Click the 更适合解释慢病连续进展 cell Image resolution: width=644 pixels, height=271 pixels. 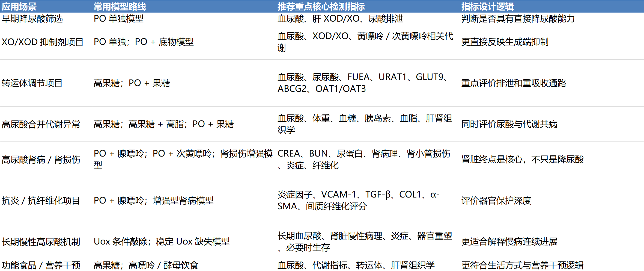pos(509,241)
